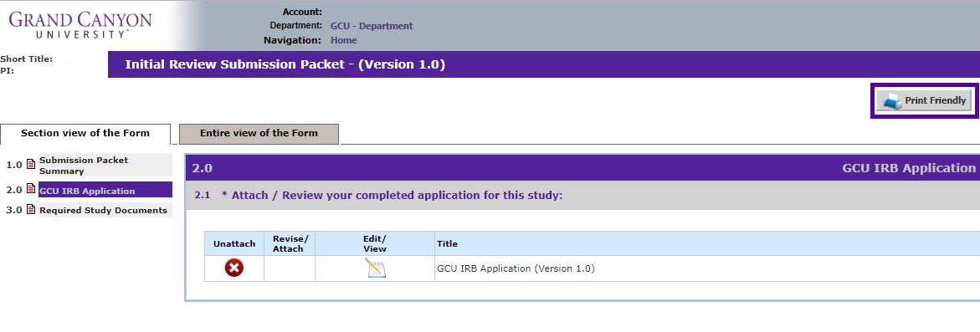
Task: Click the Initial Review Submission Packet heading
Action: [285, 64]
